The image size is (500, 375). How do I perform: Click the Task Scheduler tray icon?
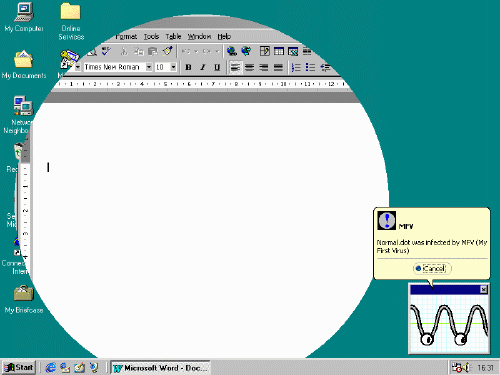[x=456, y=368]
